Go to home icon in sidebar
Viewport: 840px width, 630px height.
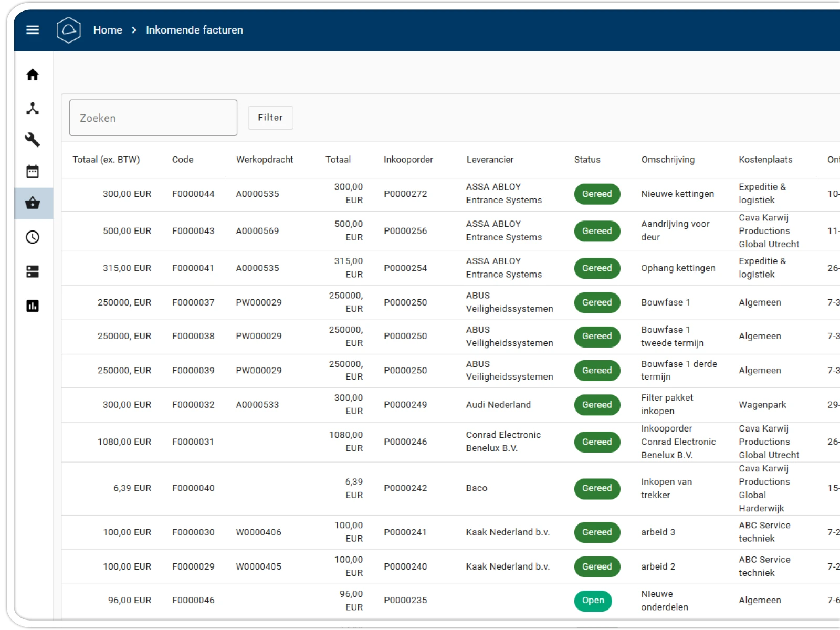(33, 75)
